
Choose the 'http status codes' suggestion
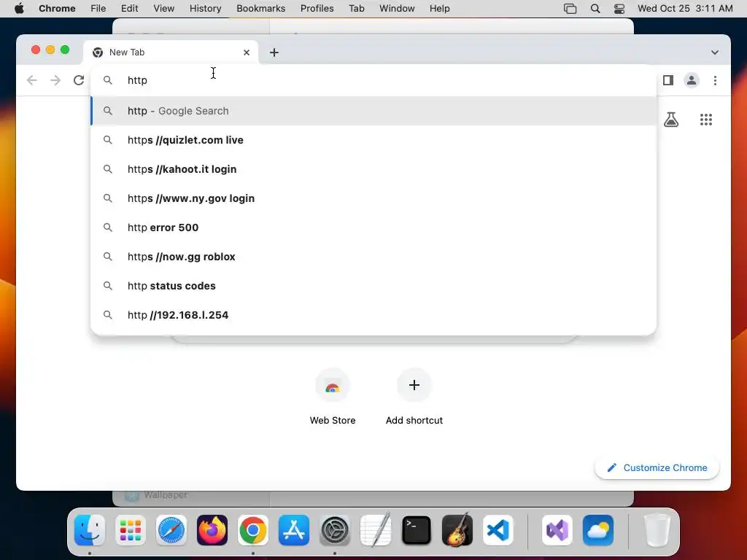tap(373, 286)
